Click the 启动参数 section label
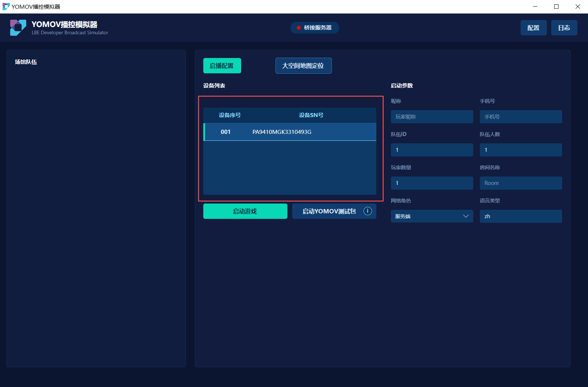This screenshot has height=387, width=588. [402, 86]
